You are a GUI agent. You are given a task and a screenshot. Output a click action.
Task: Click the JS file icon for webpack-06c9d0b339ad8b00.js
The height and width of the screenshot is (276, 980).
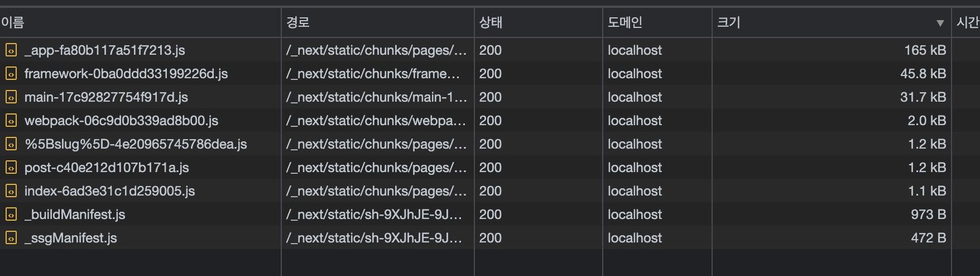pyautogui.click(x=11, y=121)
